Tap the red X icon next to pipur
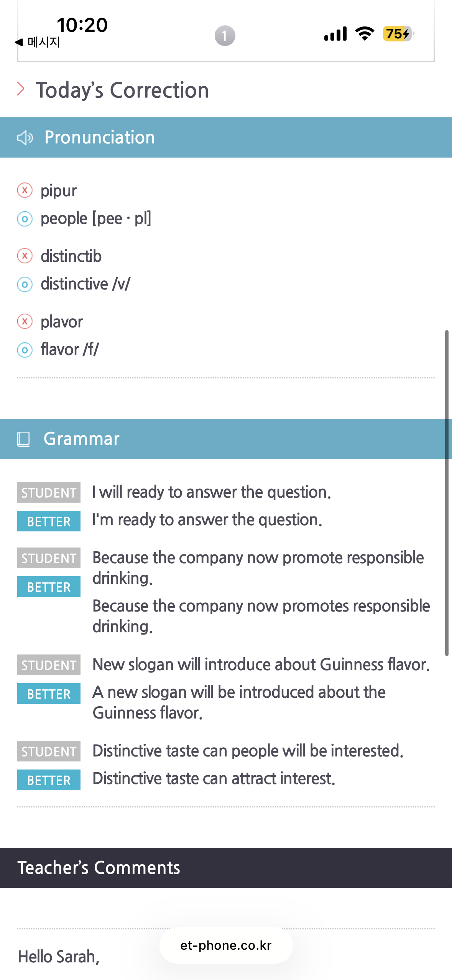This screenshot has height=980, width=452. coord(25,190)
